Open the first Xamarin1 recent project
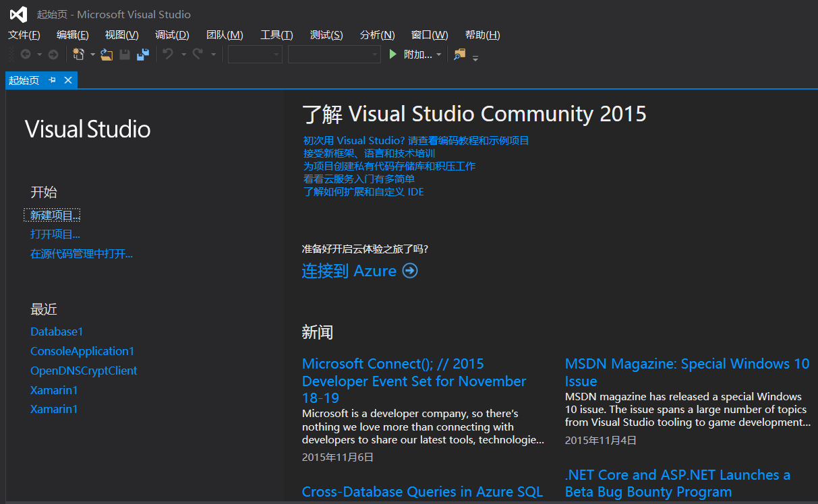The image size is (818, 504). pyautogui.click(x=54, y=390)
